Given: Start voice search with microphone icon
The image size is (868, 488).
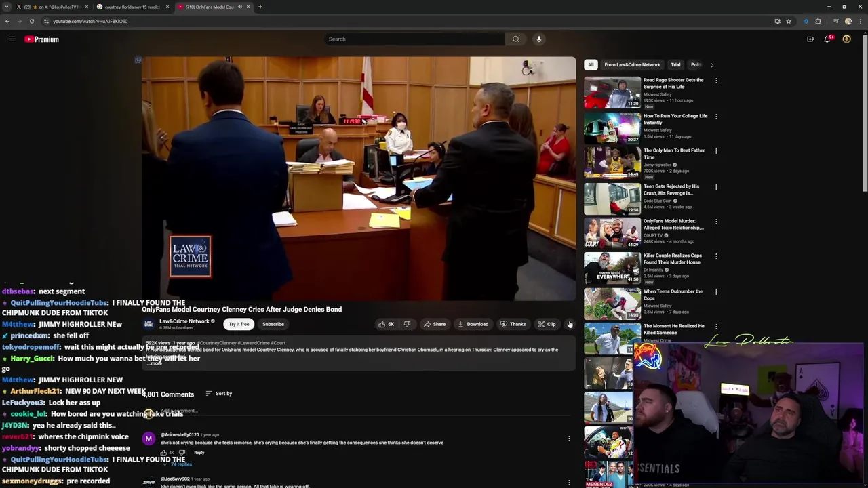Looking at the screenshot, I should coord(539,39).
